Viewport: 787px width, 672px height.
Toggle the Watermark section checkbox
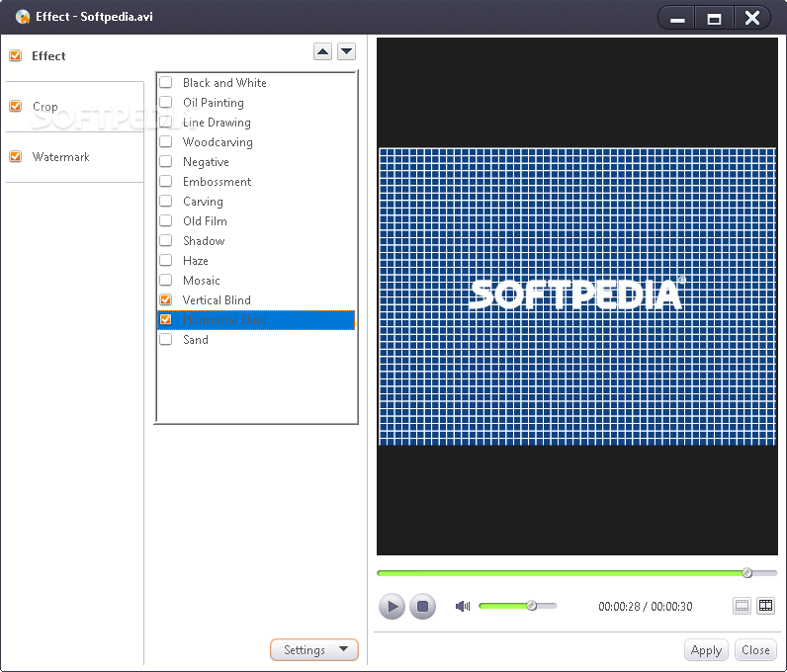(16, 156)
